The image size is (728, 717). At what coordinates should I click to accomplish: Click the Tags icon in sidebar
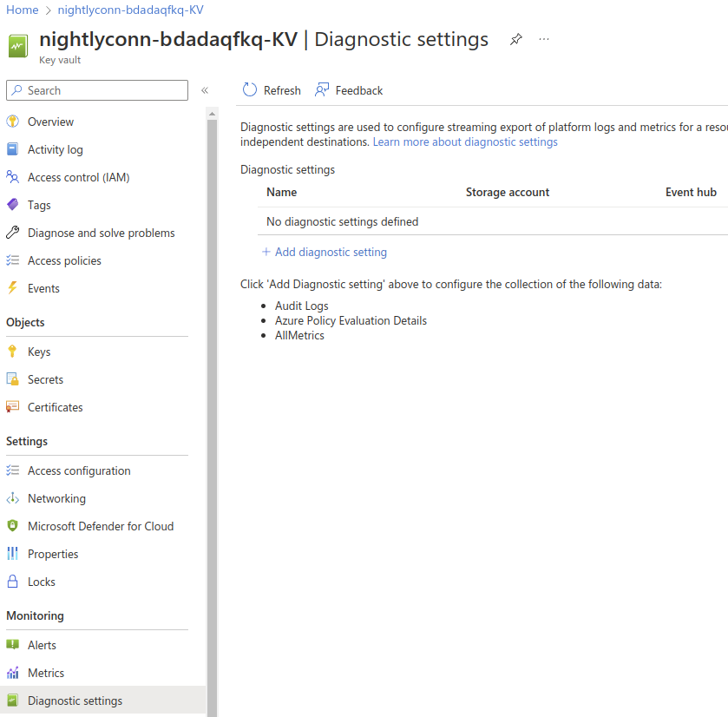(x=12, y=205)
